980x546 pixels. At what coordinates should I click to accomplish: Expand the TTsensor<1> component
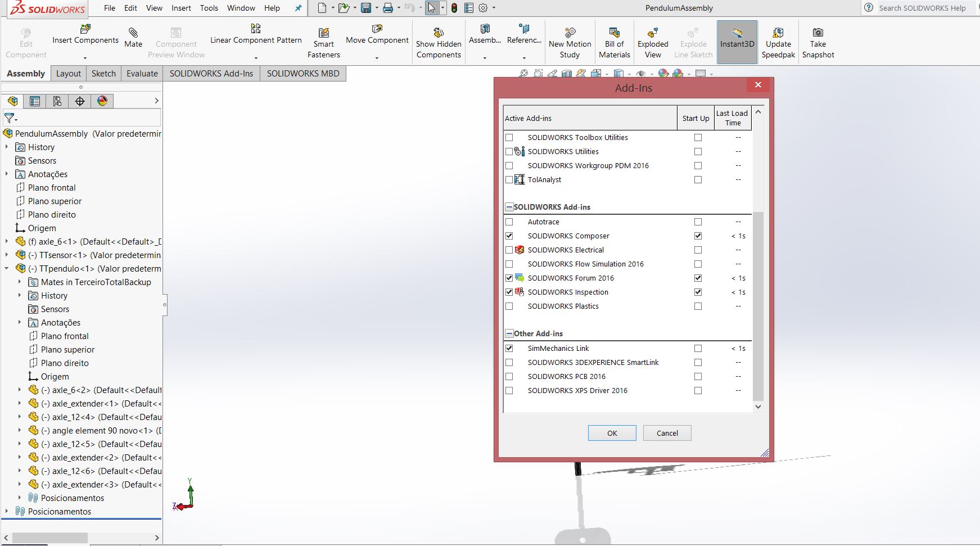7,255
